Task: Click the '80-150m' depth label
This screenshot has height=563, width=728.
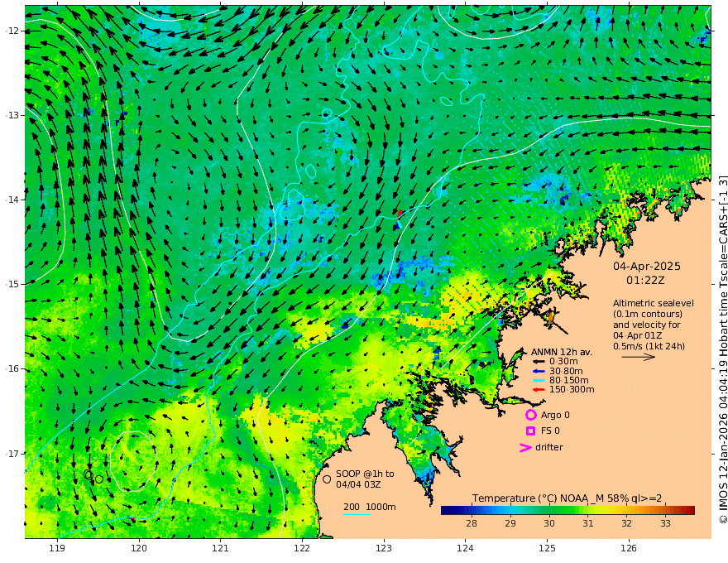Action: coord(568,381)
